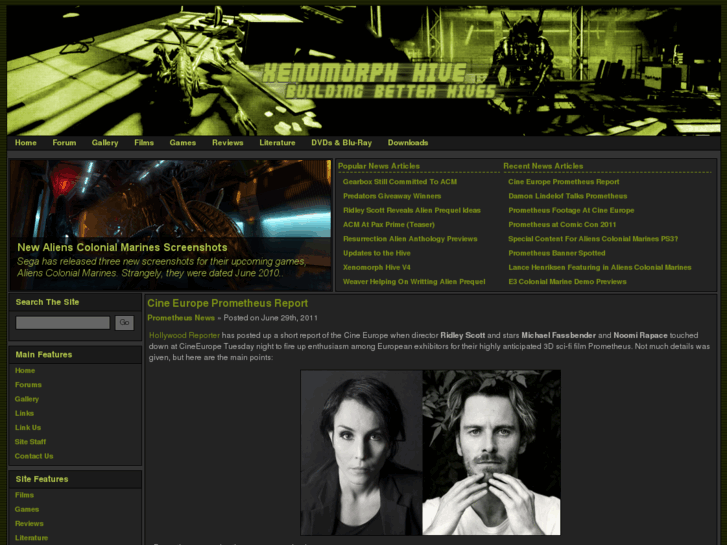The image size is (727, 545).
Task: Open Links in Main Features sidebar
Action: coord(24,413)
